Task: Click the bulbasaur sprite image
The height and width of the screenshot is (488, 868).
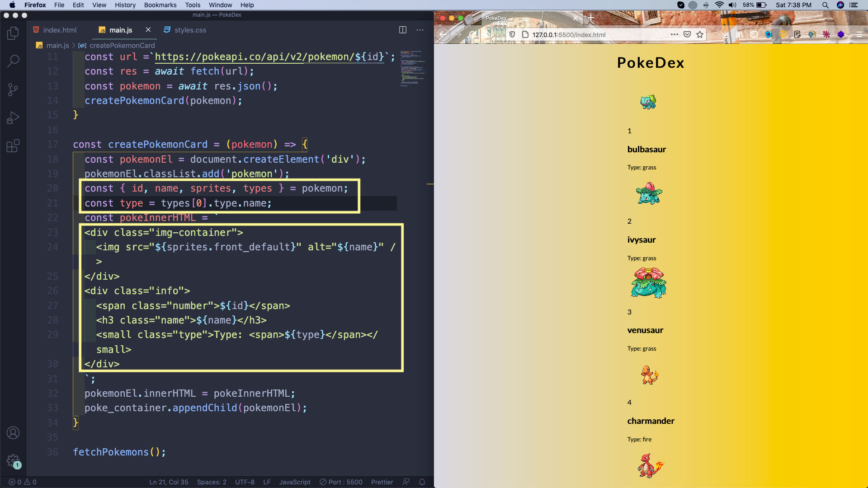Action: point(648,102)
